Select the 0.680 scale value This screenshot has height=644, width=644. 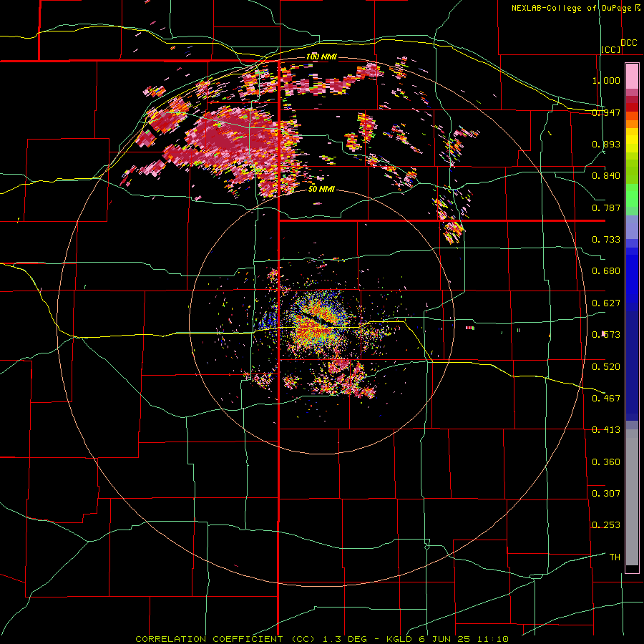pyautogui.click(x=606, y=271)
